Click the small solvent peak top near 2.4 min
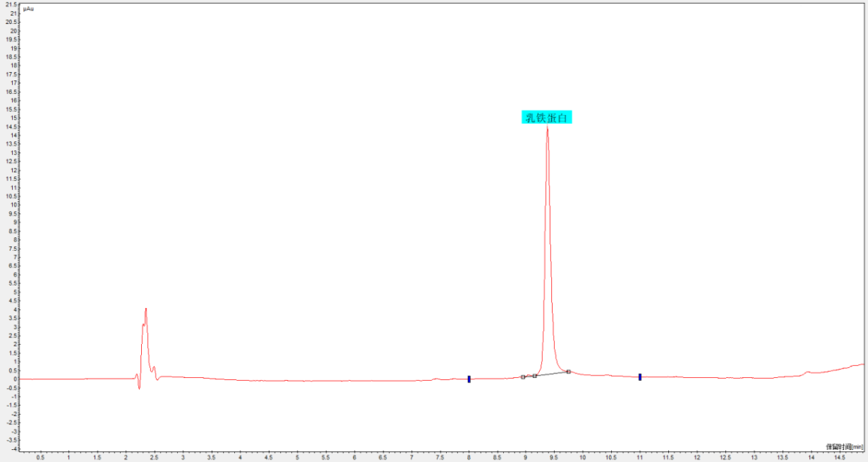The height and width of the screenshot is (462, 868). 146,309
